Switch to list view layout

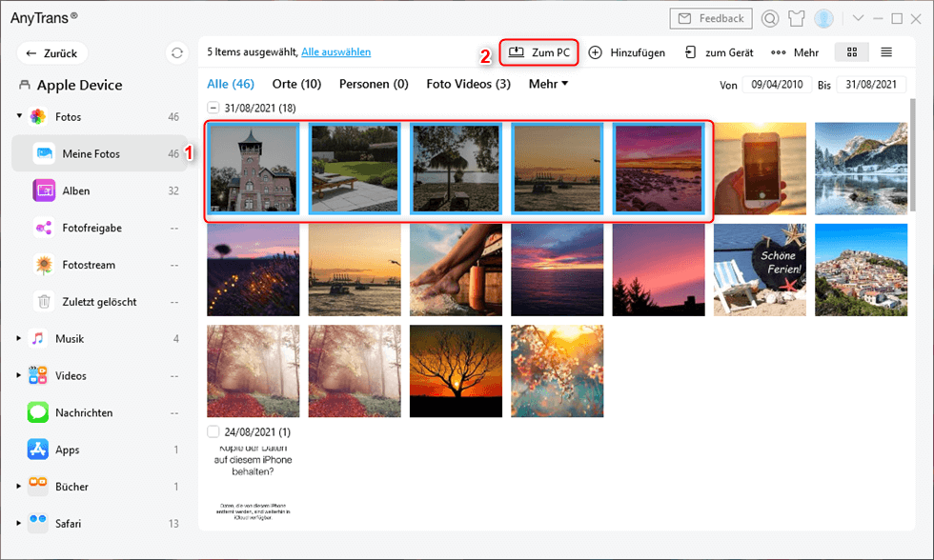886,52
